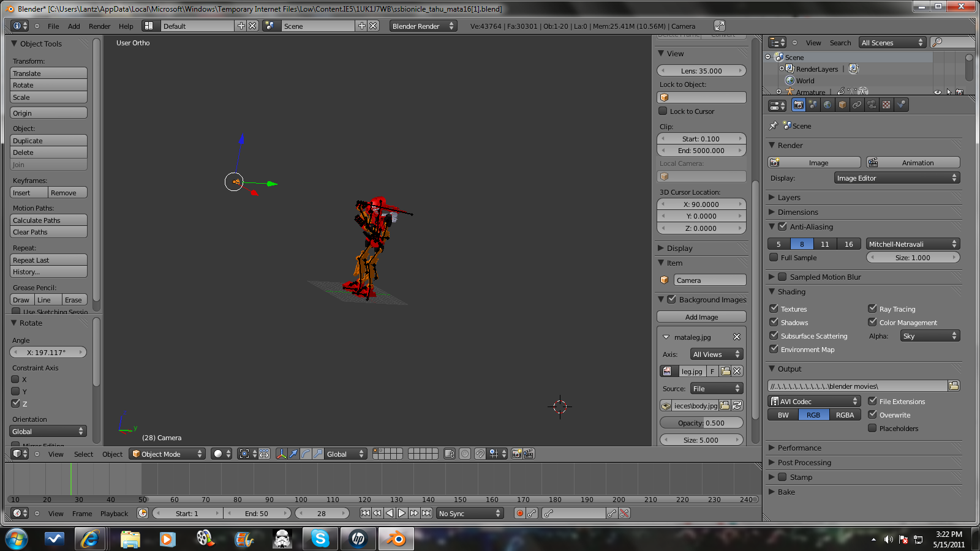Enable Full Sample anti-aliasing

point(774,257)
